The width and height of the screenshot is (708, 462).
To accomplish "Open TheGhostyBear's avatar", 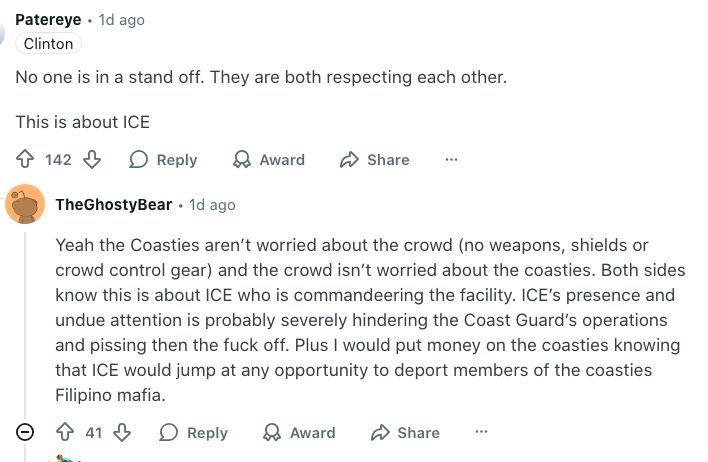I will point(25,204).
